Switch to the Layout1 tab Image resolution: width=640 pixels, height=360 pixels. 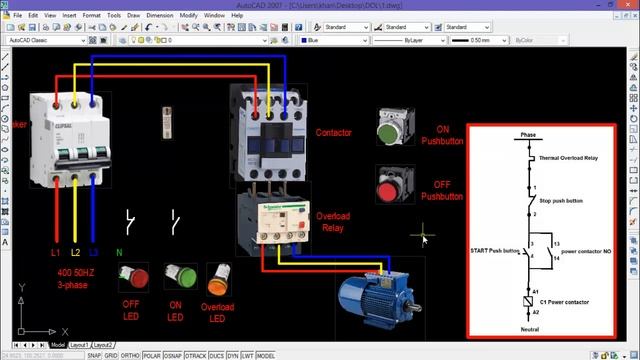click(x=79, y=345)
